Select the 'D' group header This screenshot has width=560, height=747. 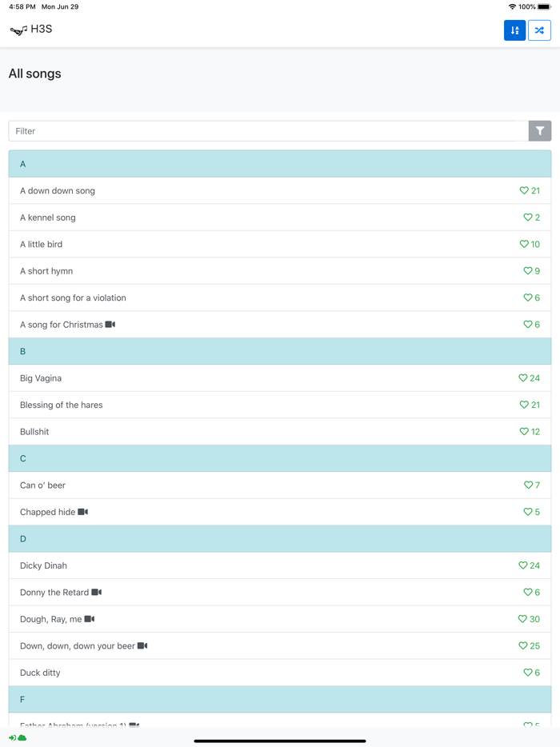[280, 539]
